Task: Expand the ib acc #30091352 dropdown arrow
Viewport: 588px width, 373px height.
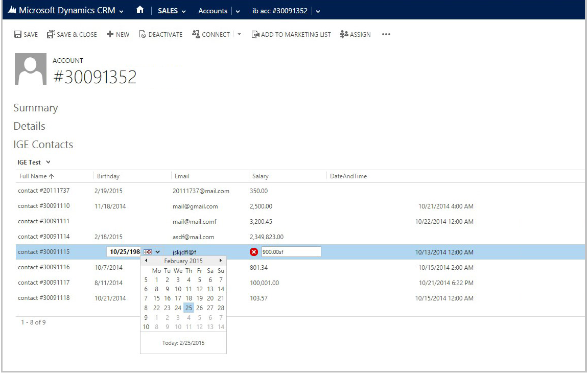Action: [x=318, y=11]
